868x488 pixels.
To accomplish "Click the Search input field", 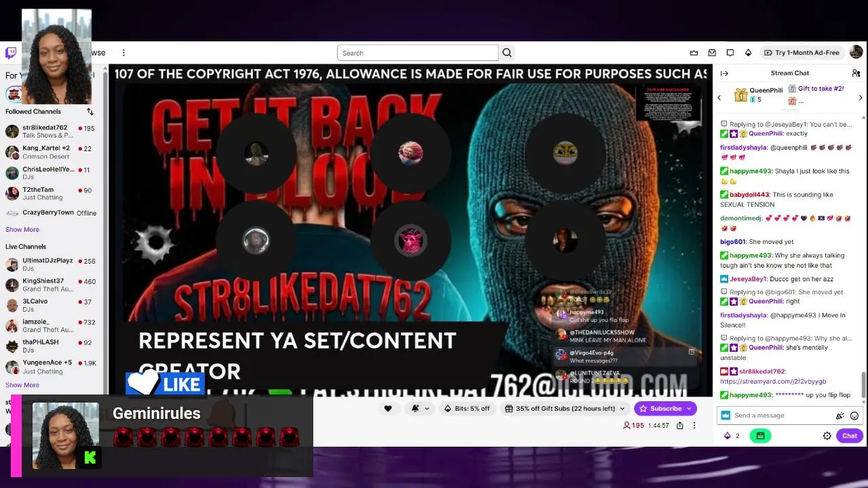I will (x=418, y=53).
